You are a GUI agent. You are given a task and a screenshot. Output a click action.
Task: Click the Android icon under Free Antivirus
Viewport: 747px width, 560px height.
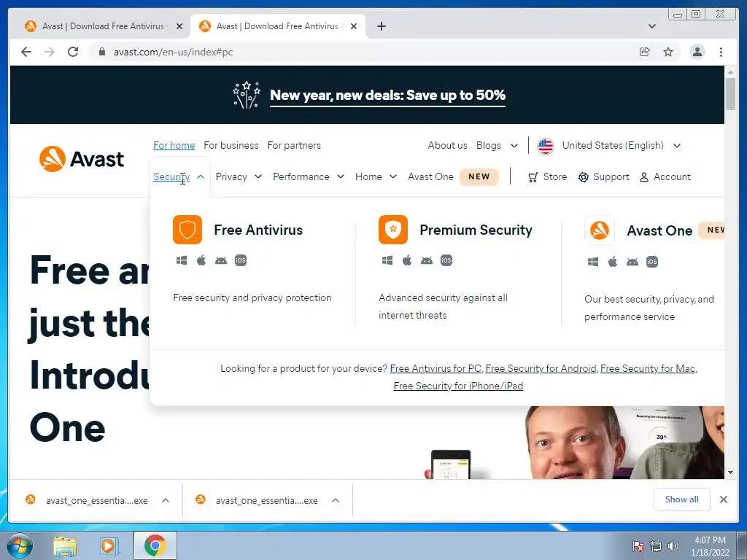click(221, 260)
